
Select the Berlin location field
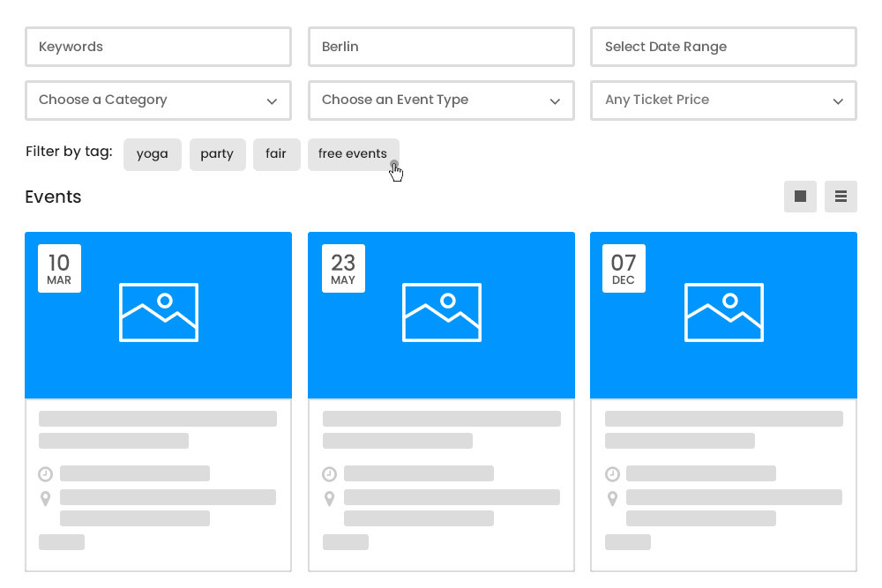441,47
